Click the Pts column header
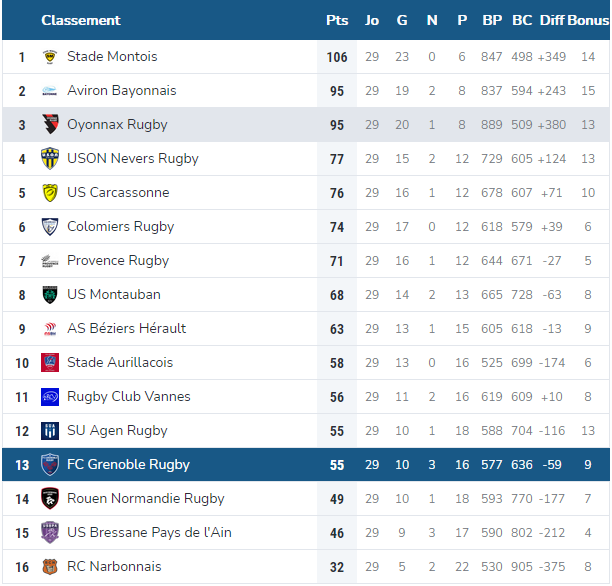The image size is (612, 586). [337, 20]
